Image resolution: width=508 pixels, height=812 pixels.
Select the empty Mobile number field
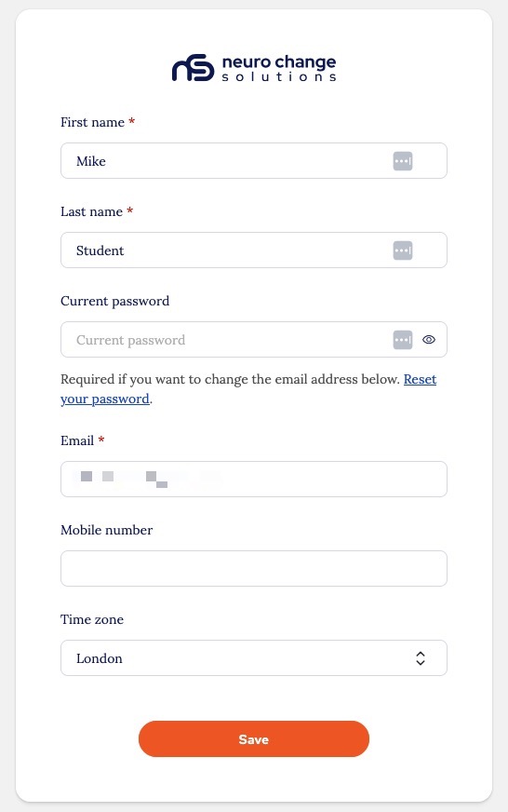253,569
